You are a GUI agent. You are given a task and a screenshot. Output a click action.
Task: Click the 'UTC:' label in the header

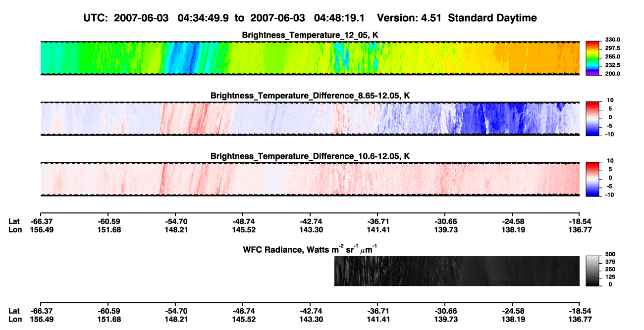[96, 18]
